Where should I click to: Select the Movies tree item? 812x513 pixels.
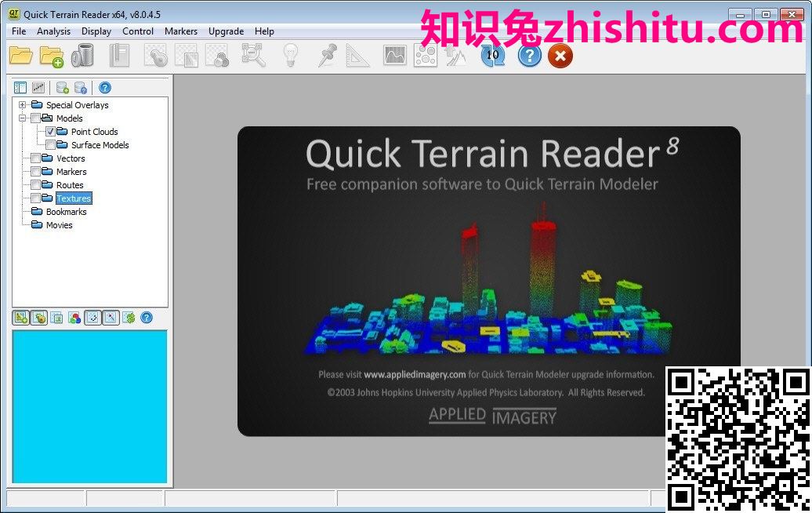tap(59, 225)
